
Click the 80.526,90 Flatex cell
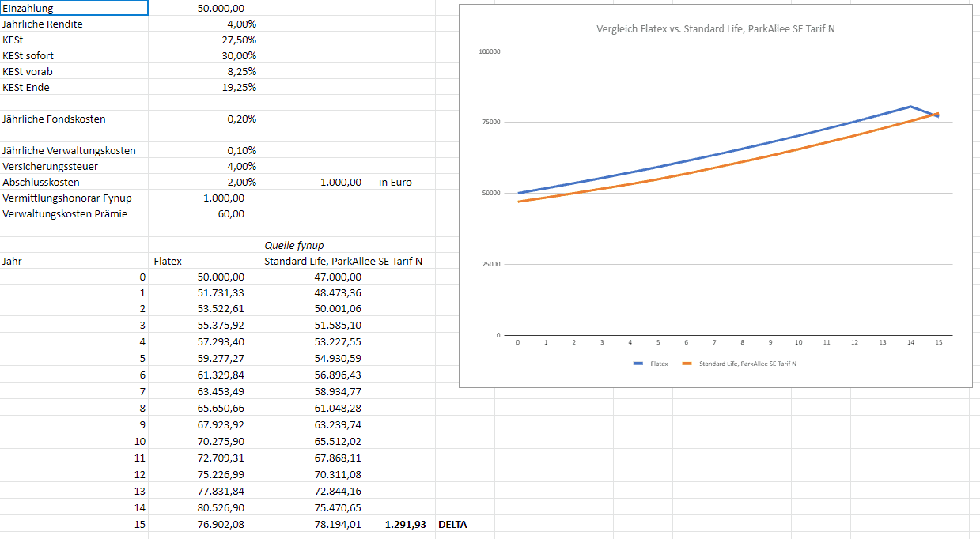click(x=203, y=507)
